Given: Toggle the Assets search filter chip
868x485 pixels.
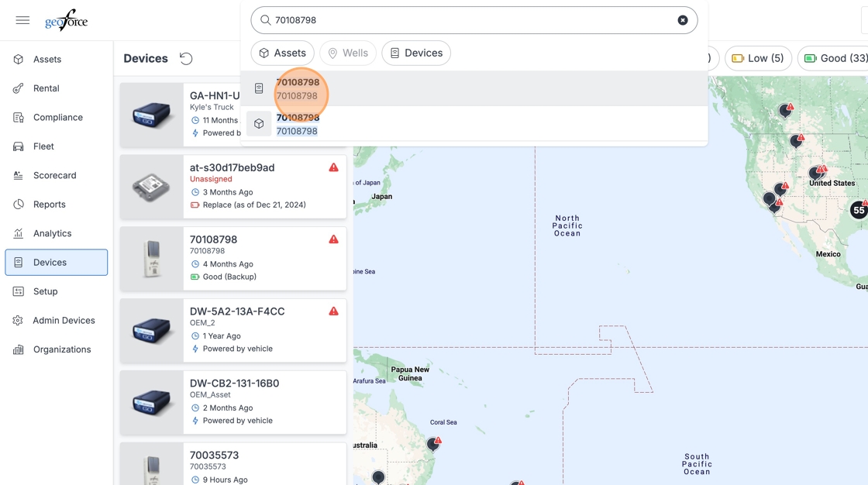Looking at the screenshot, I should 283,53.
